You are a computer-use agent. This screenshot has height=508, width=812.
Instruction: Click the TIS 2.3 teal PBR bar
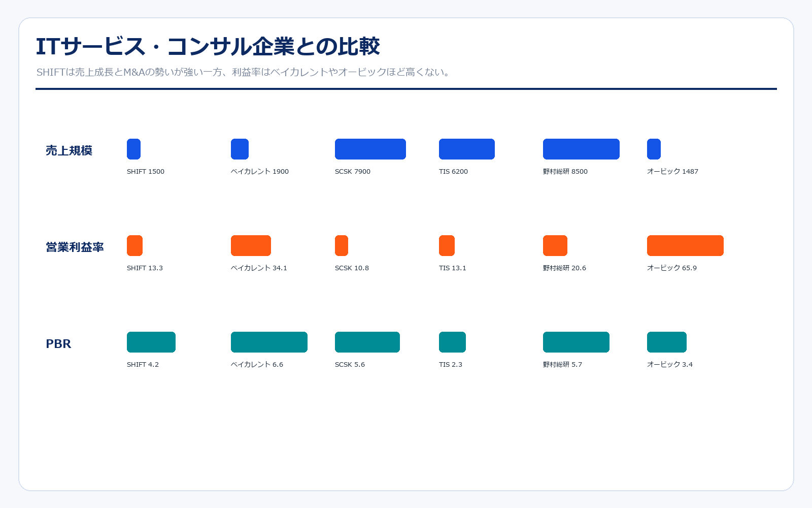pyautogui.click(x=452, y=342)
